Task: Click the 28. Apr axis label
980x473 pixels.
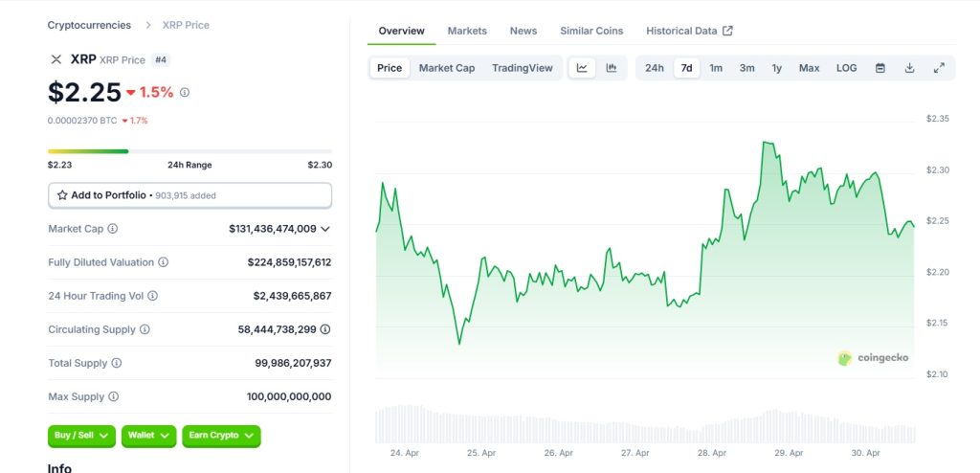Action: (711, 453)
